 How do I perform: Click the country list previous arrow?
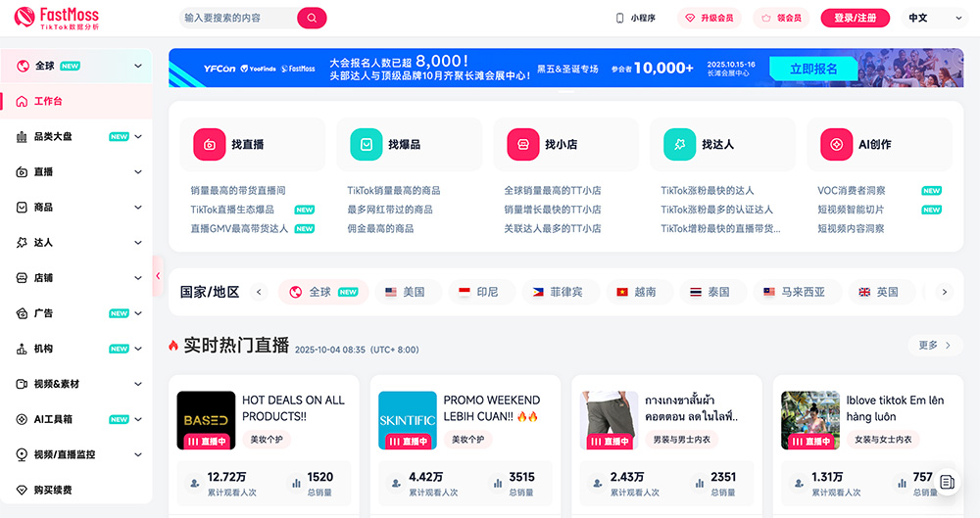259,292
